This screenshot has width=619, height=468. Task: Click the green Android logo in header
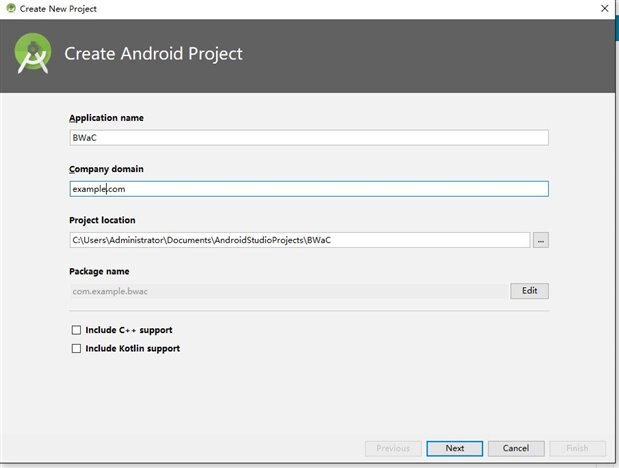tap(32, 55)
